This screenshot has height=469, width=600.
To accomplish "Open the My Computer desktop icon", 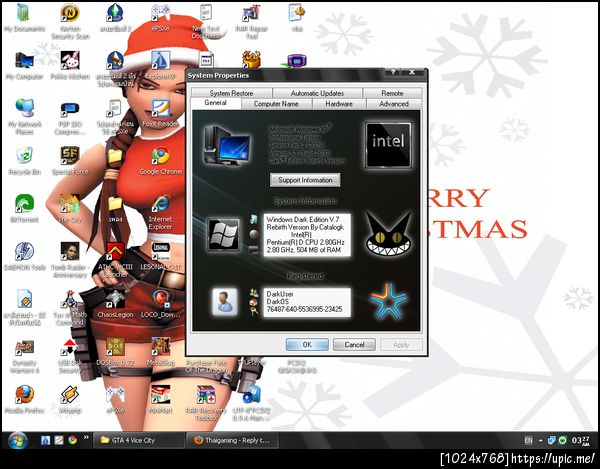I will 24,65.
